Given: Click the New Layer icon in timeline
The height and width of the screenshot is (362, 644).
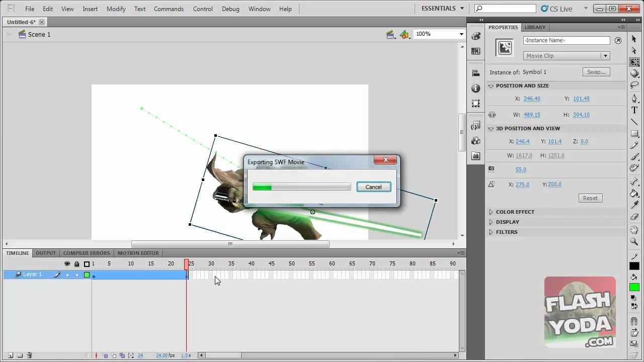Looking at the screenshot, I should pos(10,355).
